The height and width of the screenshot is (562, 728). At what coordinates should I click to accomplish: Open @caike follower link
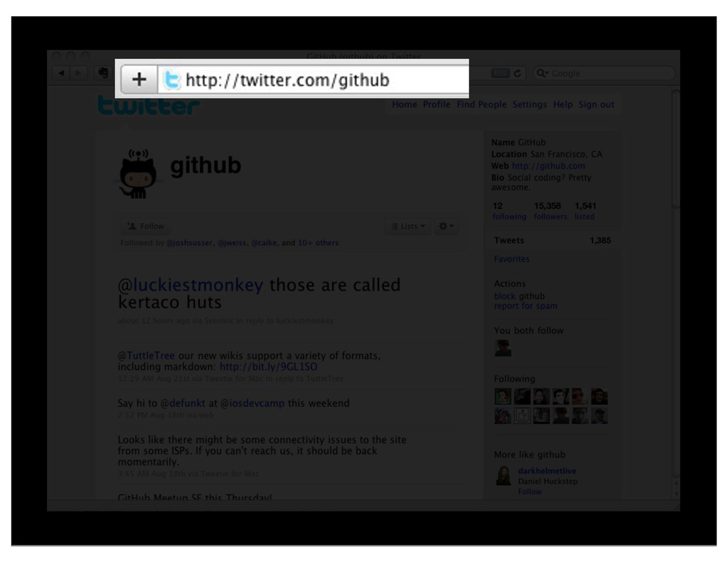(x=264, y=243)
